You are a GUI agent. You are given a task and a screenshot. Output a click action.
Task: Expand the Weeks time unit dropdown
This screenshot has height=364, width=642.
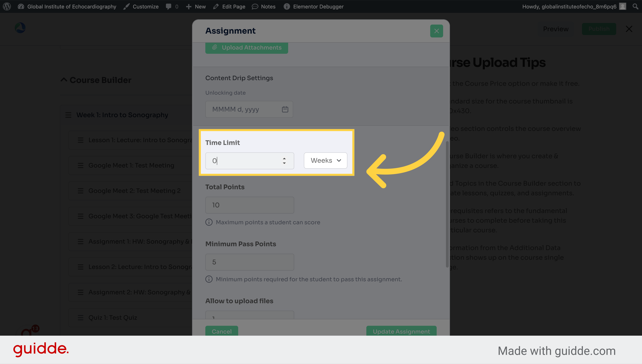pyautogui.click(x=325, y=160)
